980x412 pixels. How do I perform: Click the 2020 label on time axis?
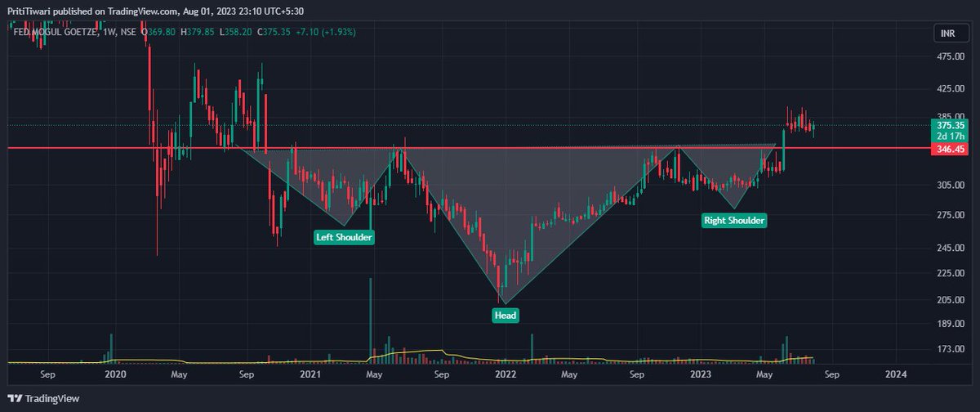pos(116,374)
